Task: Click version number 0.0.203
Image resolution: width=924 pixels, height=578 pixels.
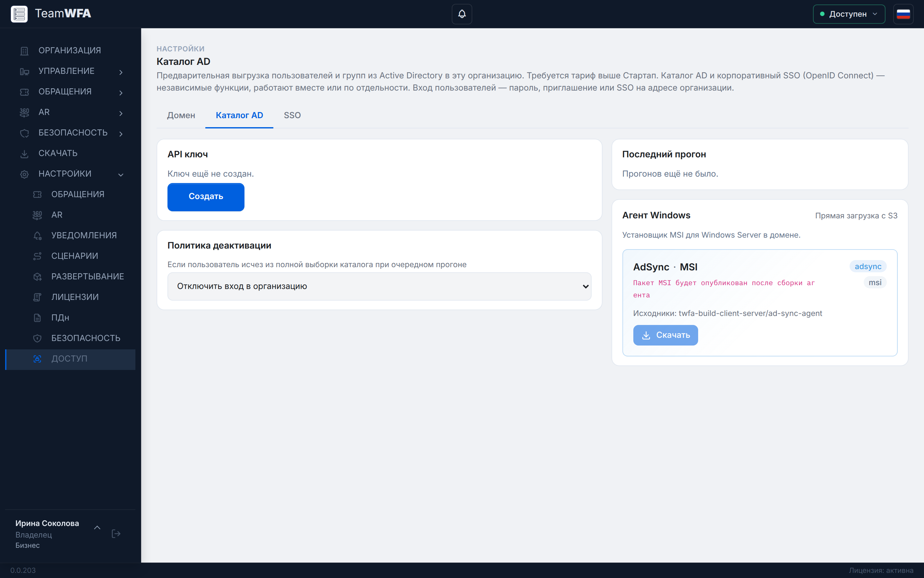Action: pos(23,570)
